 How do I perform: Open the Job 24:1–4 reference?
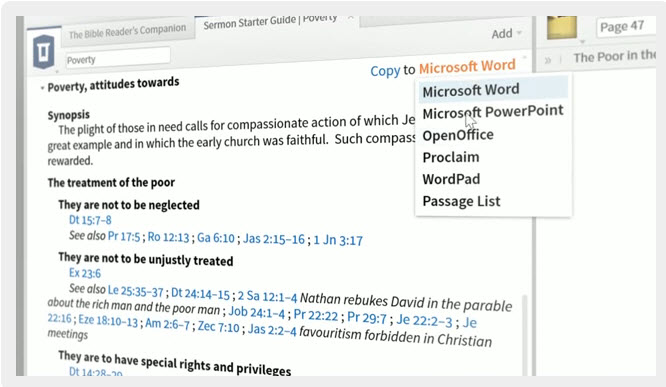click(x=257, y=313)
